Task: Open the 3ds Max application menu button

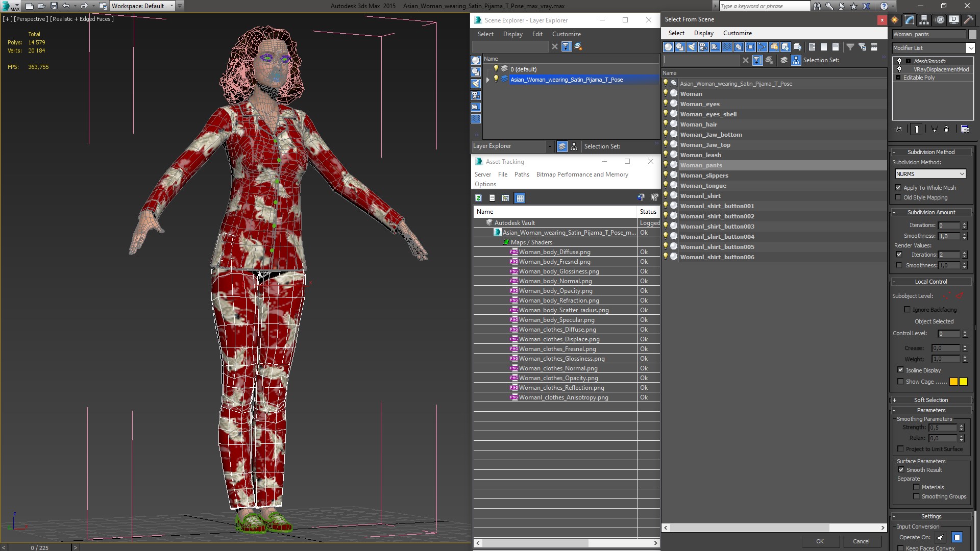Action: pos(10,6)
